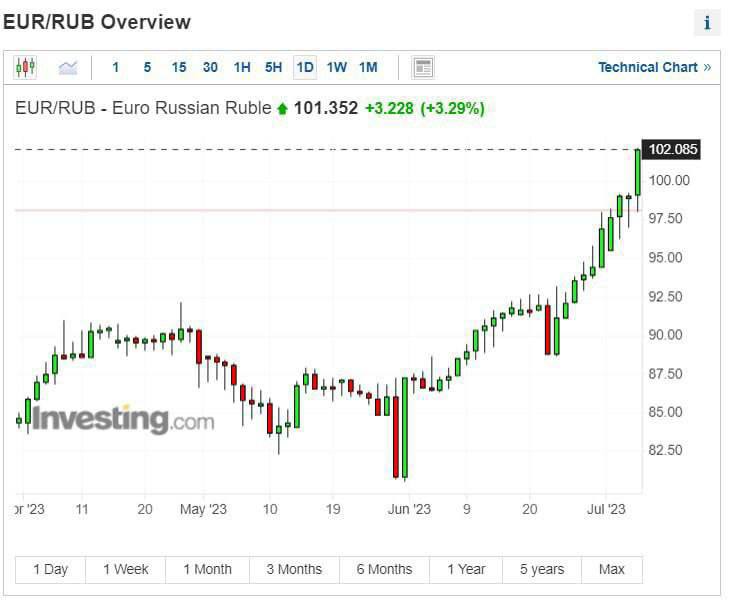The width and height of the screenshot is (729, 607).
Task: Click the large red candle near Jun '23
Action: [x=396, y=436]
